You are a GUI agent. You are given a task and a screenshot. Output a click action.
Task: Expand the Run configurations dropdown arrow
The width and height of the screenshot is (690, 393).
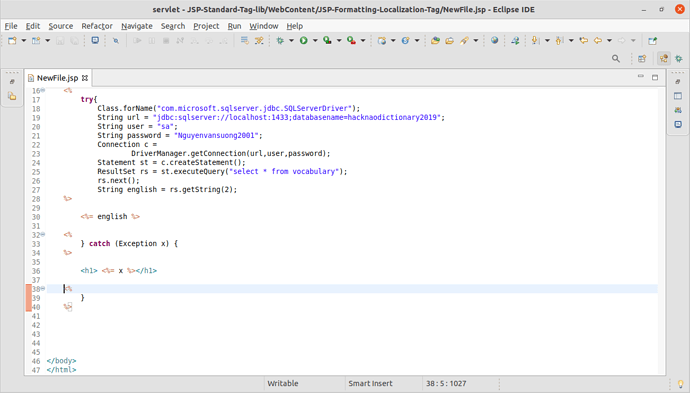point(315,40)
